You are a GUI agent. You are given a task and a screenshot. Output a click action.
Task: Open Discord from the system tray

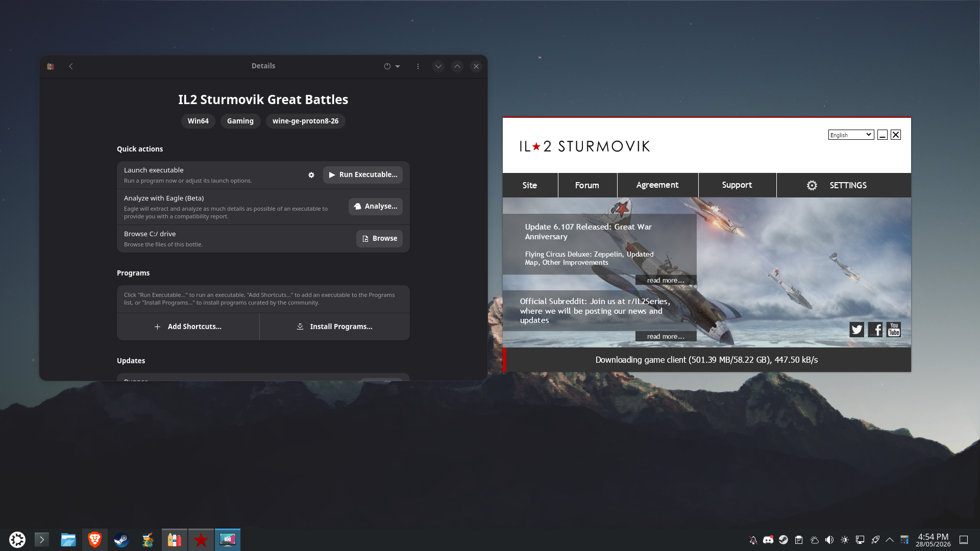[x=768, y=540]
